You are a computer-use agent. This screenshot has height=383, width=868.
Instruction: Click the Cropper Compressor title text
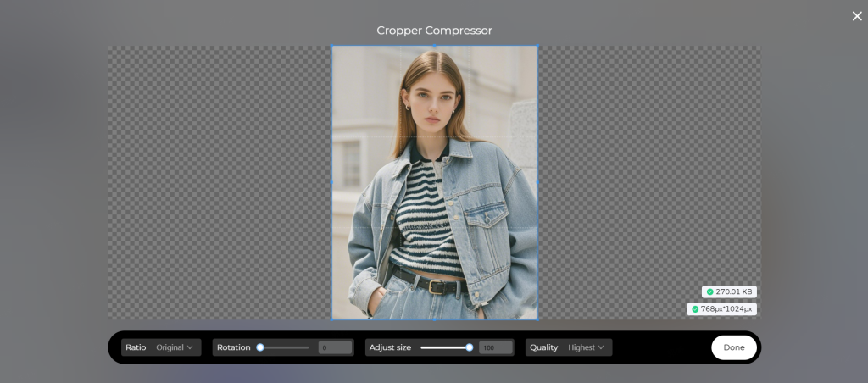(434, 31)
